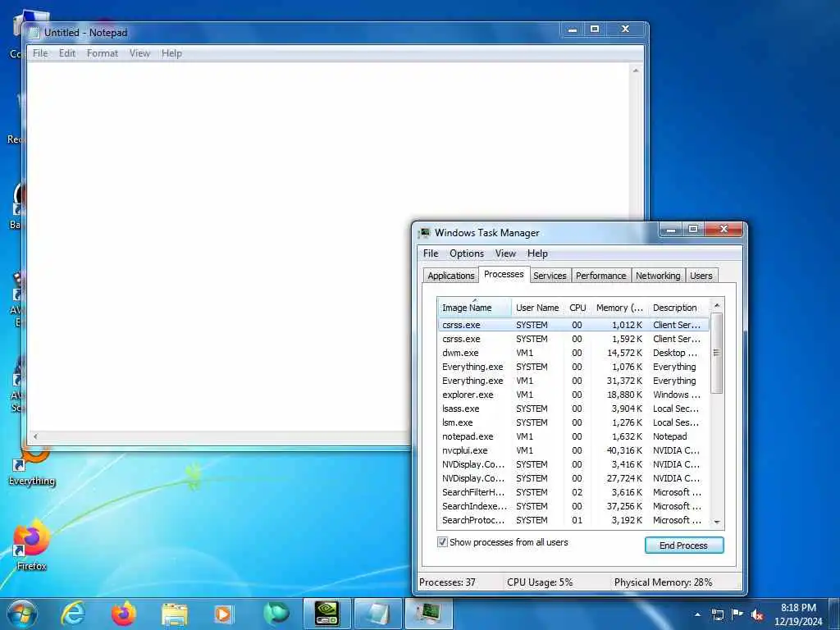The height and width of the screenshot is (630, 840).
Task: Open the Start menu orb
Action: tap(22, 614)
